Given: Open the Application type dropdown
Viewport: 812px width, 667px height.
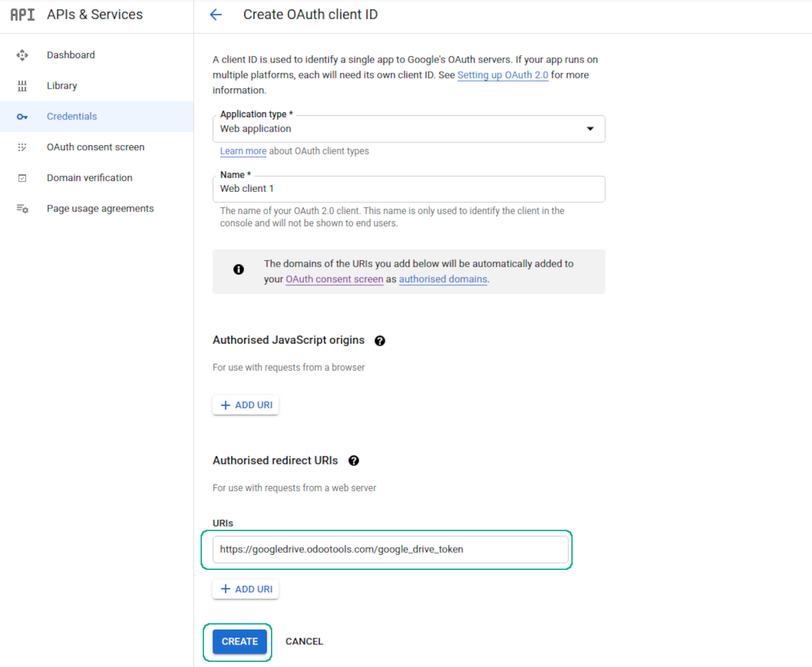Looking at the screenshot, I should click(408, 129).
